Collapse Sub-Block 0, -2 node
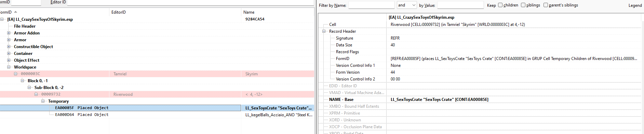 click(x=29, y=88)
